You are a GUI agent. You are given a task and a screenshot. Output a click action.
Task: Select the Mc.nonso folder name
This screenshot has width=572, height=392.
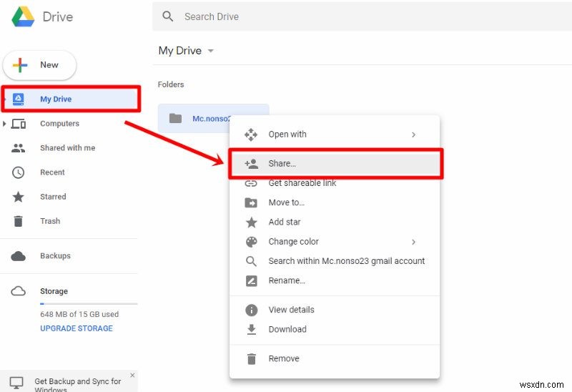[x=211, y=119]
